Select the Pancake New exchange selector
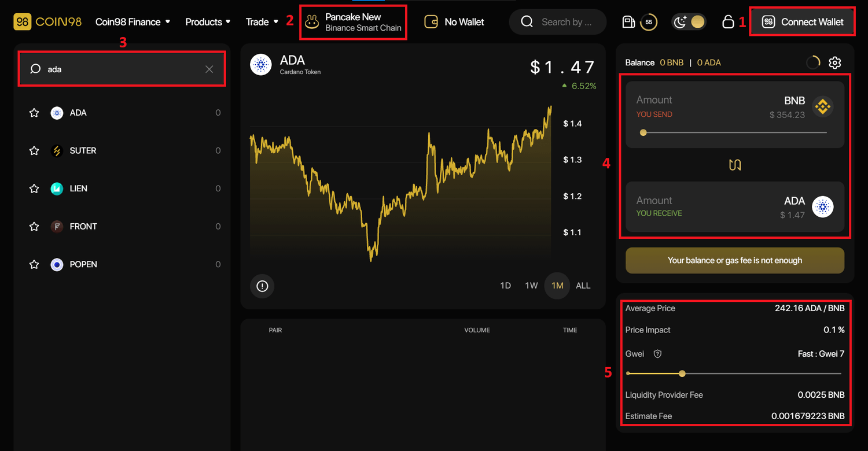This screenshot has width=868, height=451. pos(353,22)
